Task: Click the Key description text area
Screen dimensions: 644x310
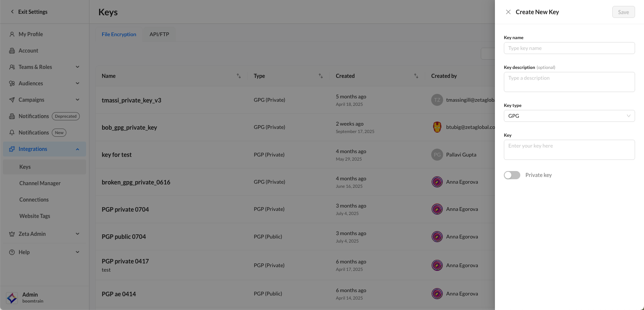Action: (x=569, y=82)
